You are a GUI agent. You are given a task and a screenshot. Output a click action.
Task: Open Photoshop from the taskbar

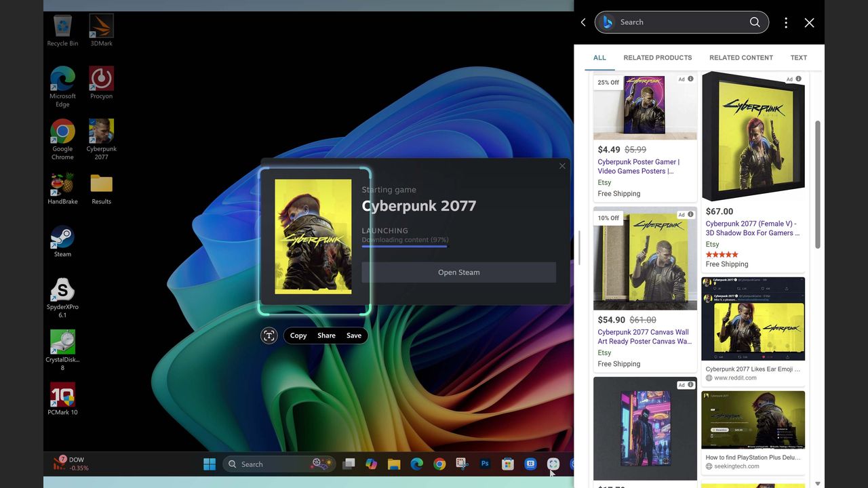pyautogui.click(x=485, y=464)
